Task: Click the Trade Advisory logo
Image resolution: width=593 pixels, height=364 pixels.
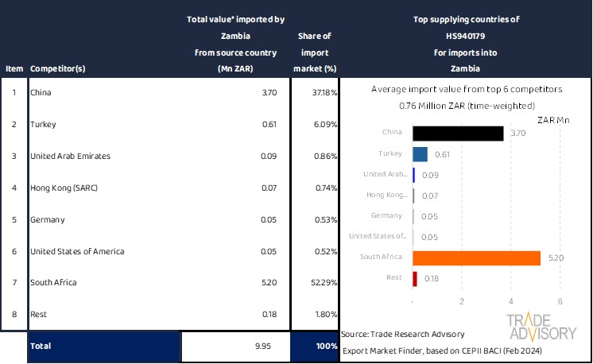Action: tap(541, 327)
